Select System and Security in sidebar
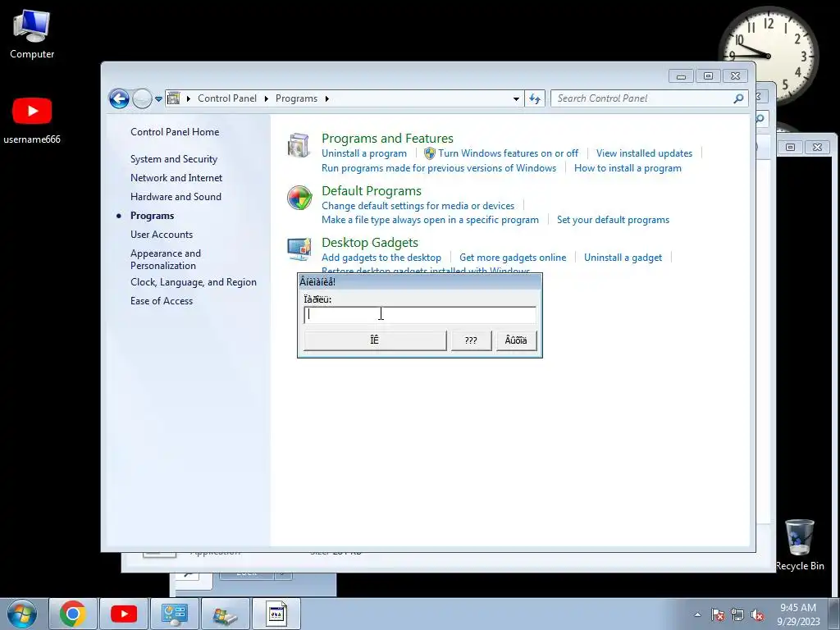840x630 pixels. click(174, 159)
